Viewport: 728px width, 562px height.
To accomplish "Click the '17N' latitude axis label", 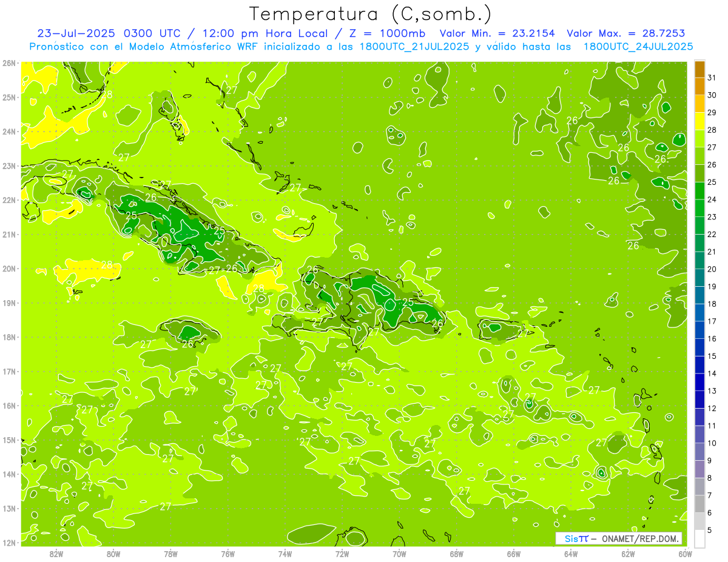I will pos(9,372).
